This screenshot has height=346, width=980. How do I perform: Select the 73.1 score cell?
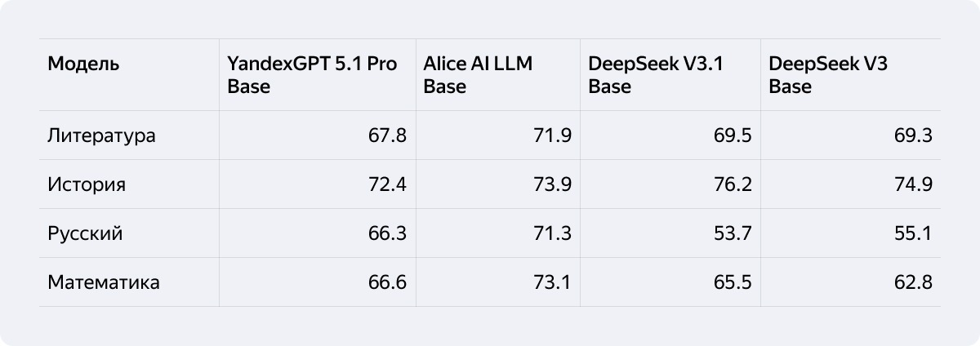pos(552,282)
